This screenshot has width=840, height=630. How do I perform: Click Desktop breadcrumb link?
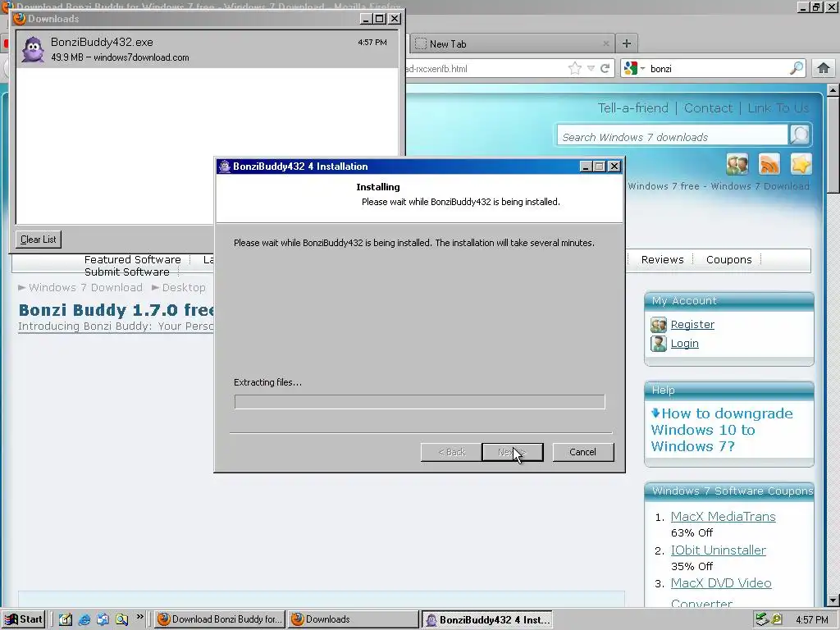(184, 288)
